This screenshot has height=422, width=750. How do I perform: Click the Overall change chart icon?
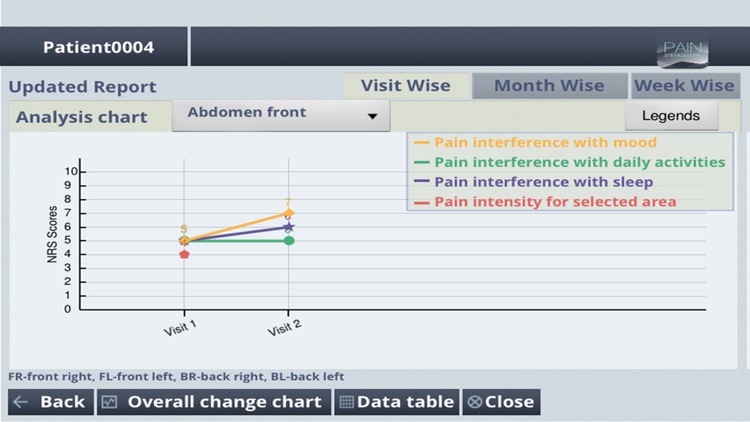point(109,402)
